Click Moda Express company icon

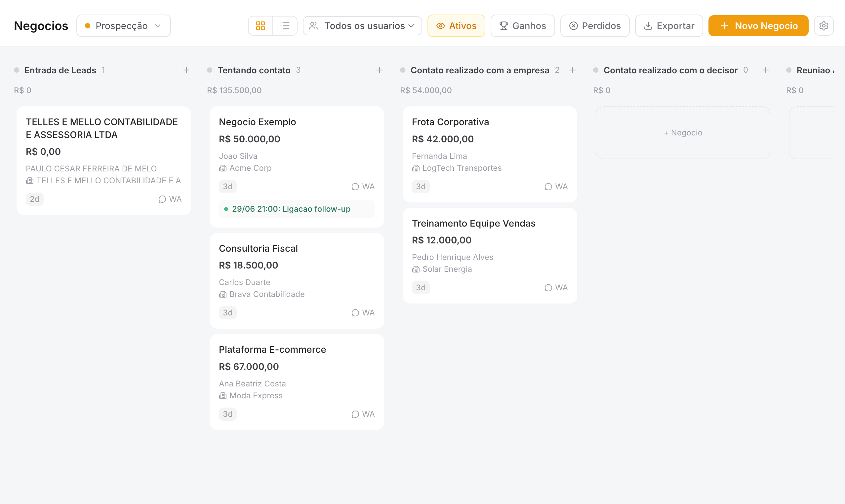coord(222,396)
